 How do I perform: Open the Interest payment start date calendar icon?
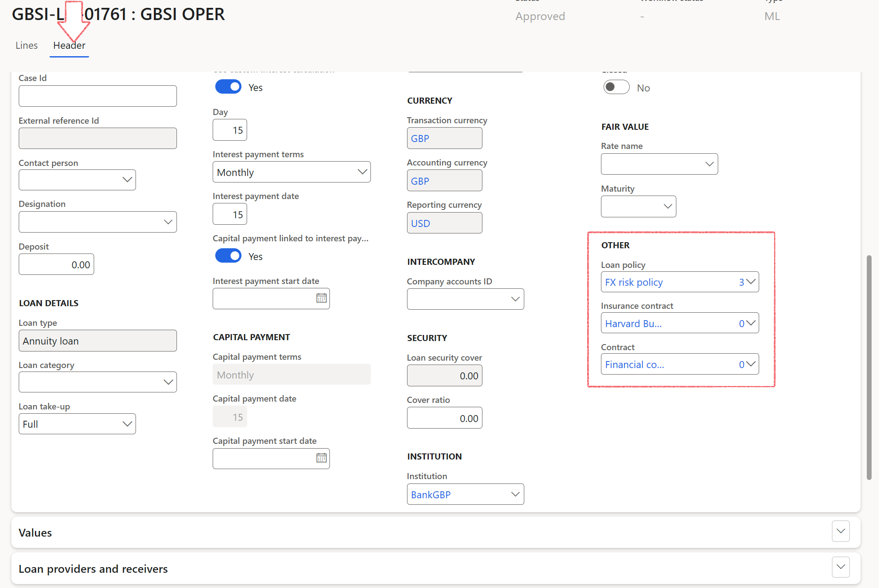[x=321, y=298]
